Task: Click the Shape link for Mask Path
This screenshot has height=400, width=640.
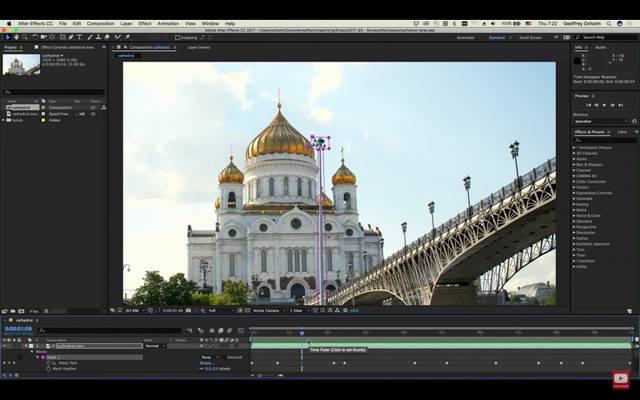Action: (x=206, y=363)
